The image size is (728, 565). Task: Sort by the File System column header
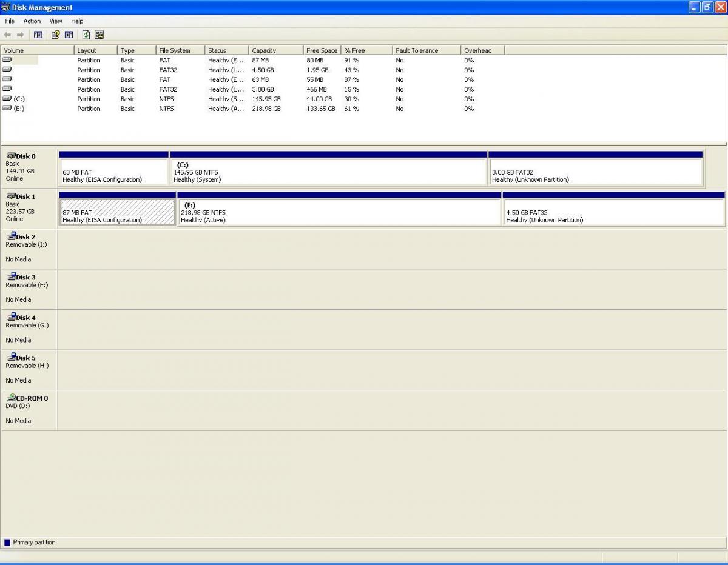point(180,50)
